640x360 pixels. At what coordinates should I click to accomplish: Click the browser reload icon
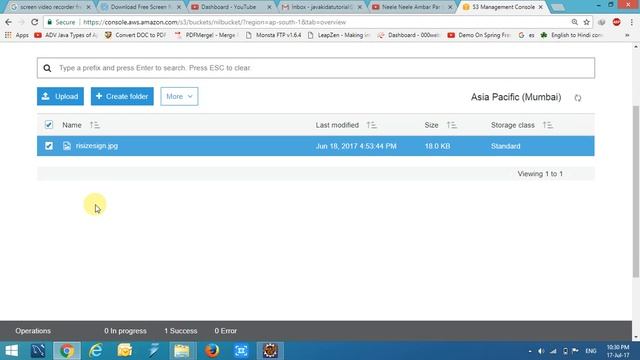click(x=35, y=22)
